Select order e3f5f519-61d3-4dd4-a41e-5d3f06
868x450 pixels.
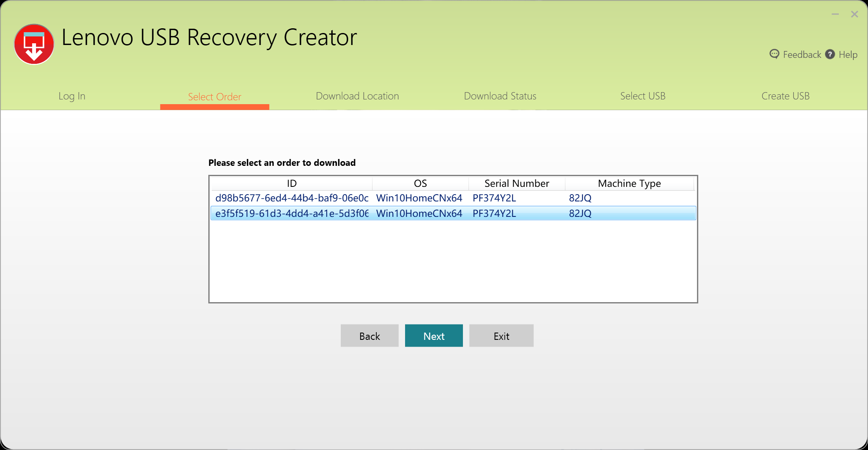pyautogui.click(x=453, y=213)
